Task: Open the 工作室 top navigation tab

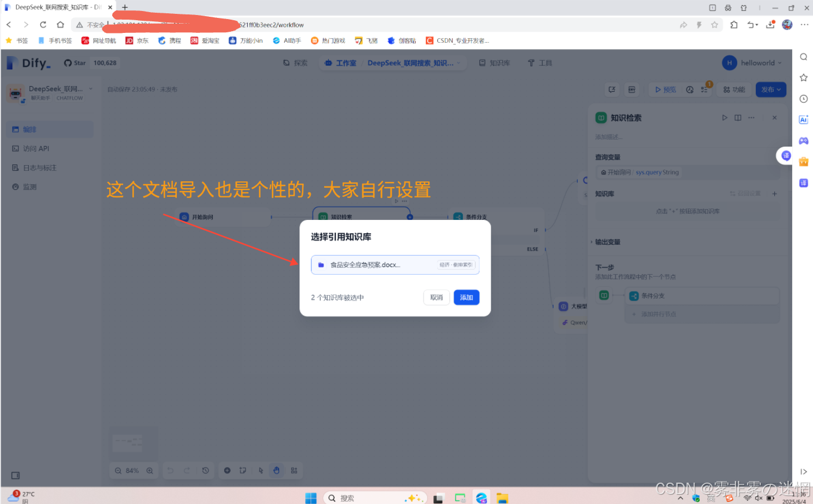Action: coord(340,63)
